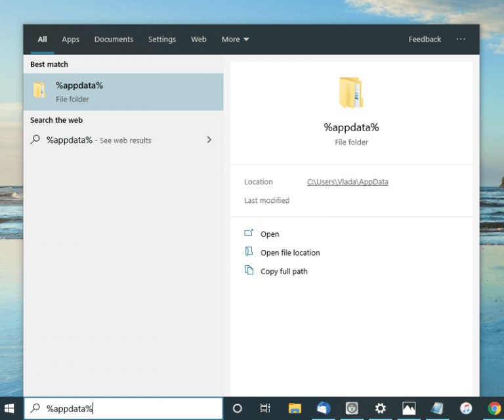Switch to the Apps tab
This screenshot has width=504, height=420.
pyautogui.click(x=70, y=39)
